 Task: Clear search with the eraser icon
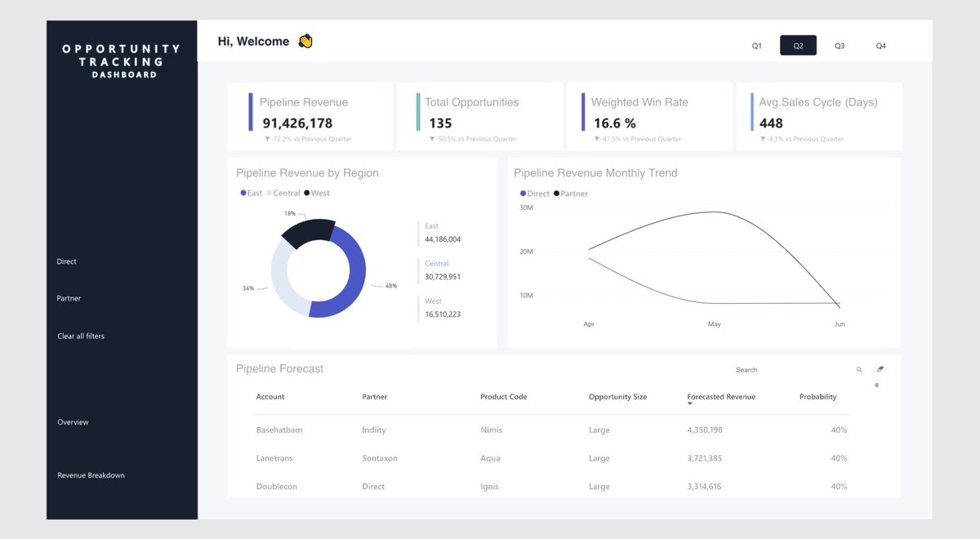tap(880, 369)
